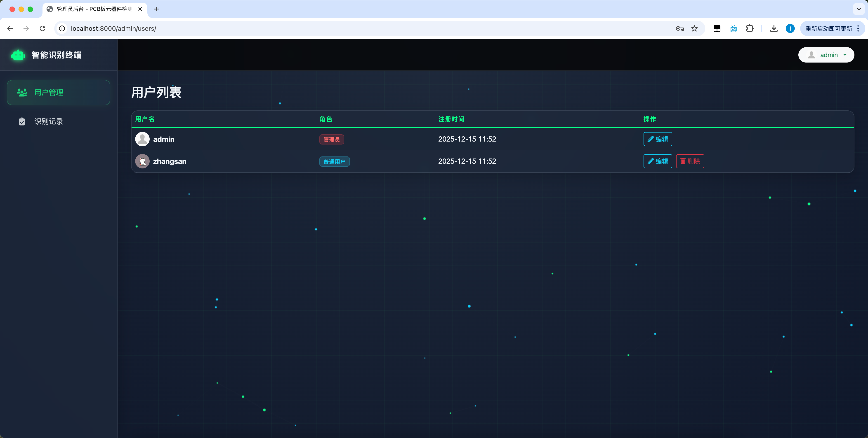Bookmark this page with star icon

694,29
